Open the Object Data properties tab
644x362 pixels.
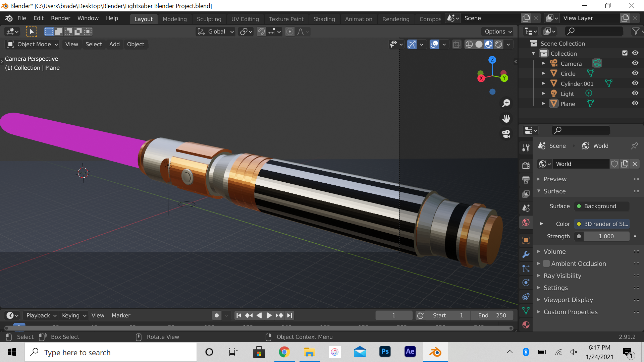[x=526, y=311]
